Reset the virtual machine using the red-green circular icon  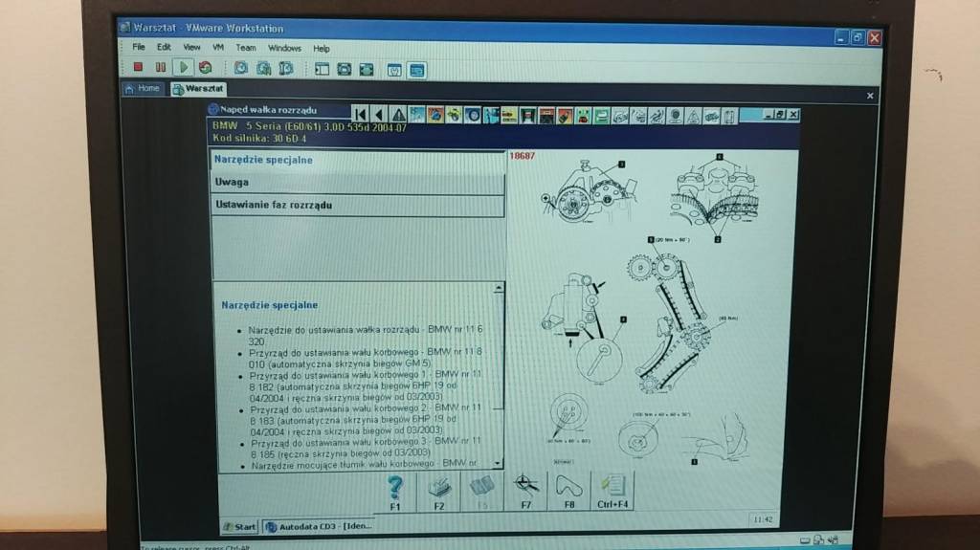pyautogui.click(x=205, y=67)
